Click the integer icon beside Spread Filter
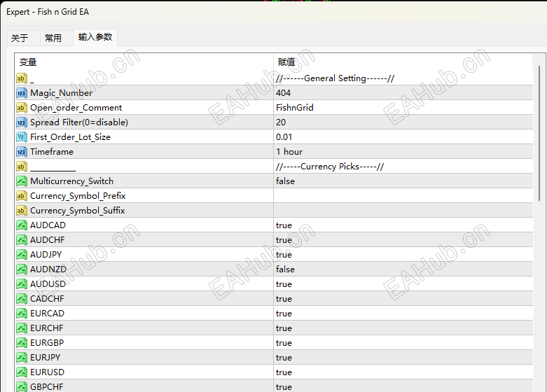Image resolution: width=547 pixels, height=392 pixels. coord(22,122)
